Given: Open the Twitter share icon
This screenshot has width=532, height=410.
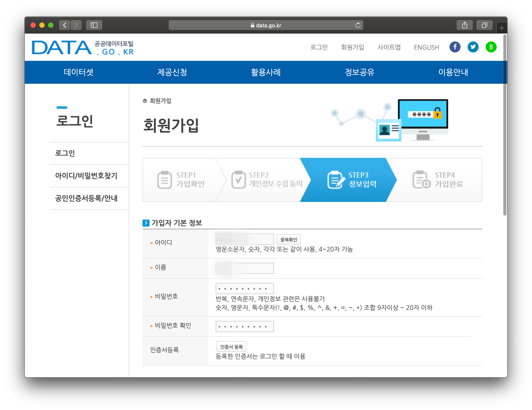Looking at the screenshot, I should [x=473, y=47].
